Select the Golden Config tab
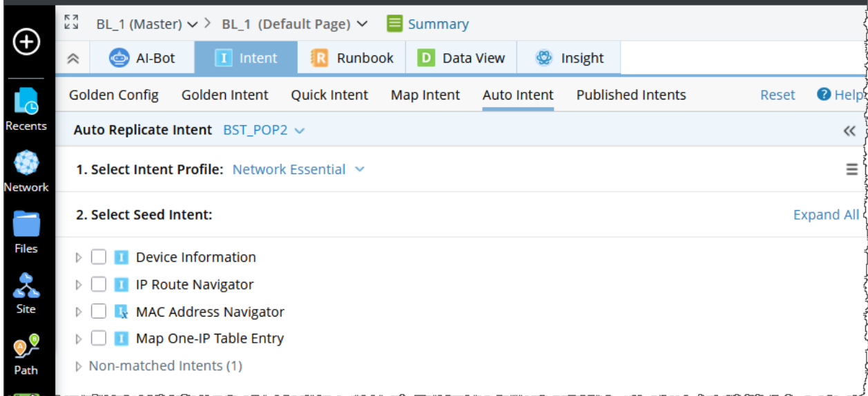This screenshot has height=396, width=868. pos(114,95)
